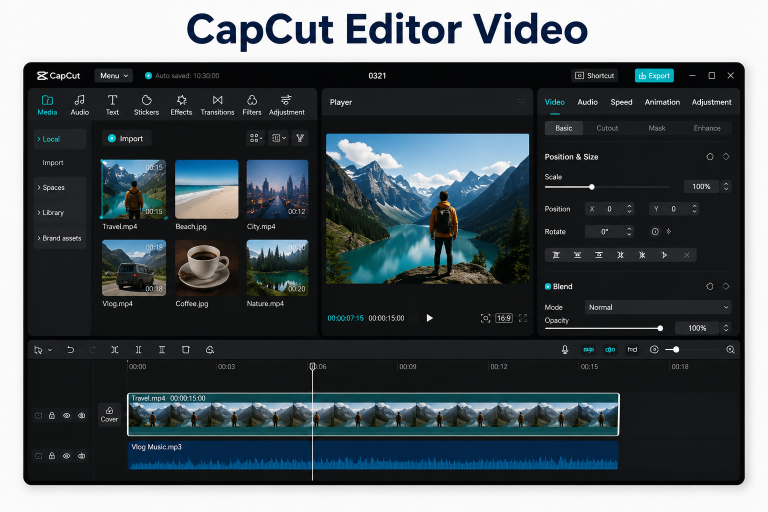Image resolution: width=768 pixels, height=512 pixels.
Task: Click the align-left icon in alignment row
Action: [556, 255]
